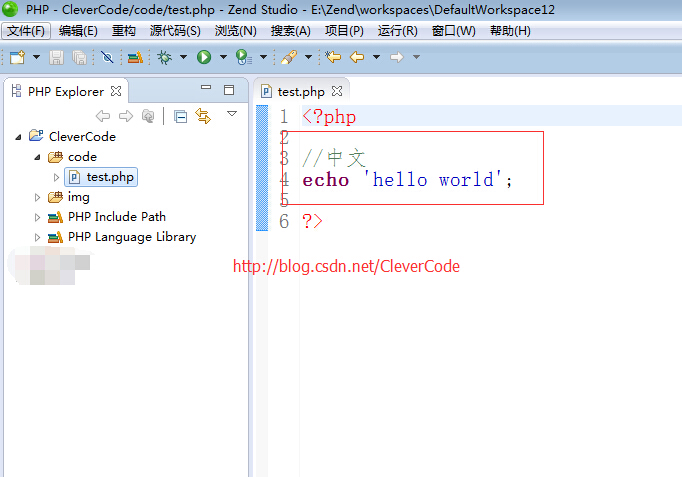Click the Search flashlight icon
The image size is (682, 477).
tap(289, 57)
